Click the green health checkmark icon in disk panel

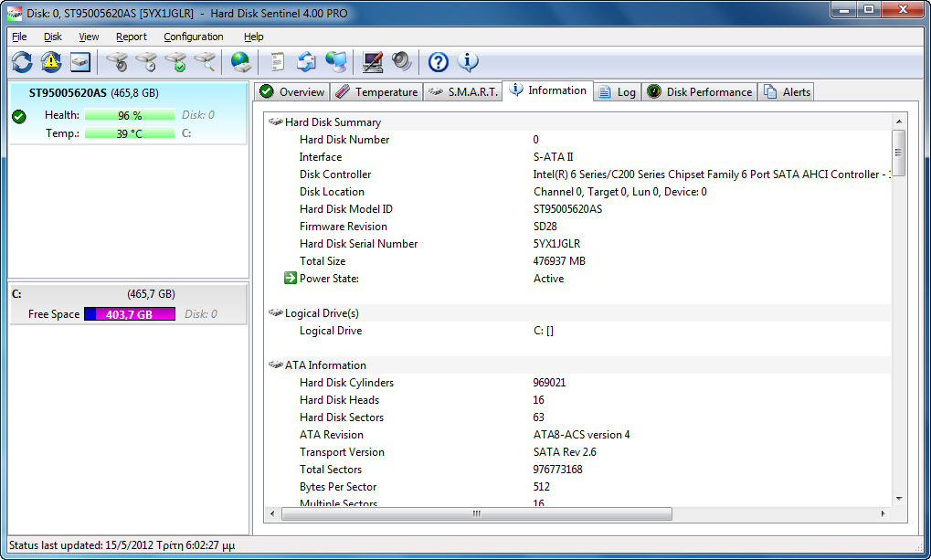[x=19, y=116]
